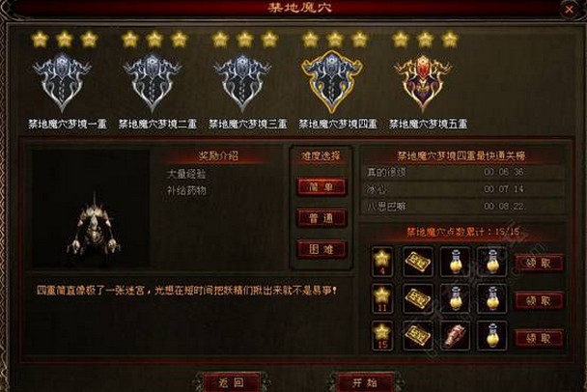The width and height of the screenshot is (587, 392).
Task: Select the red 禁地魔穴梦境五重 emblem
Action: (423, 82)
